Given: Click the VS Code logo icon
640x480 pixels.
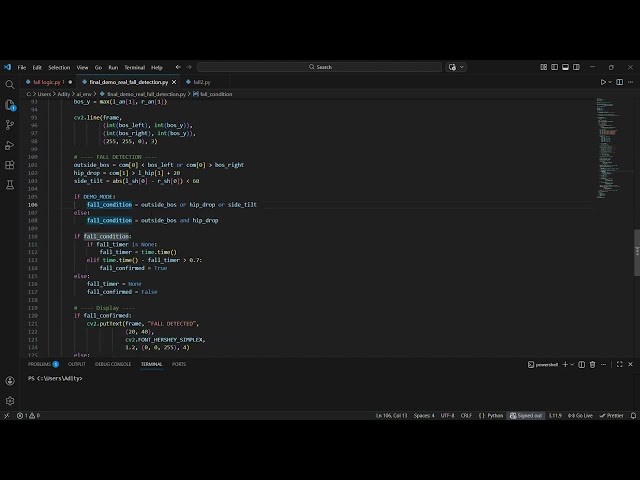Looking at the screenshot, I should tap(7, 67).
